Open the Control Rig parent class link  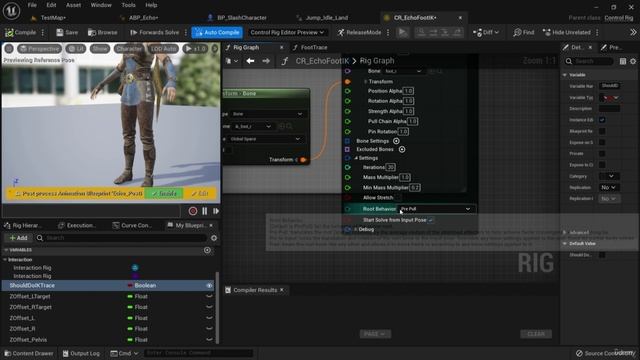pos(619,18)
